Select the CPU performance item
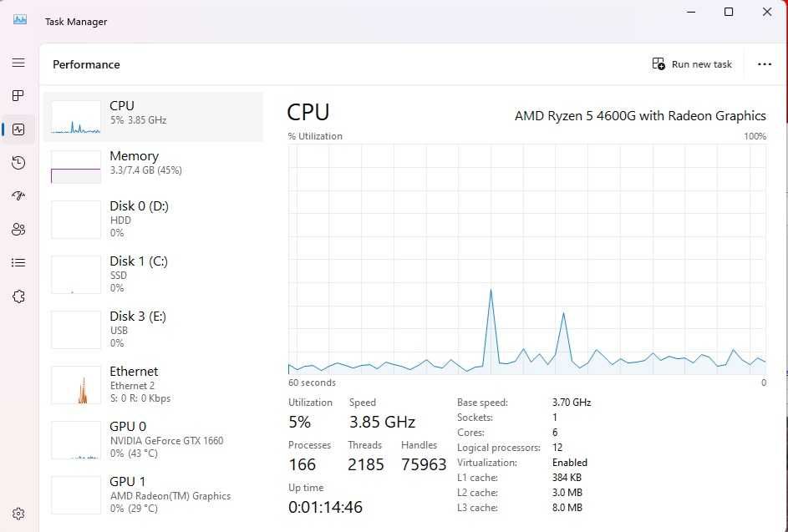 point(153,116)
